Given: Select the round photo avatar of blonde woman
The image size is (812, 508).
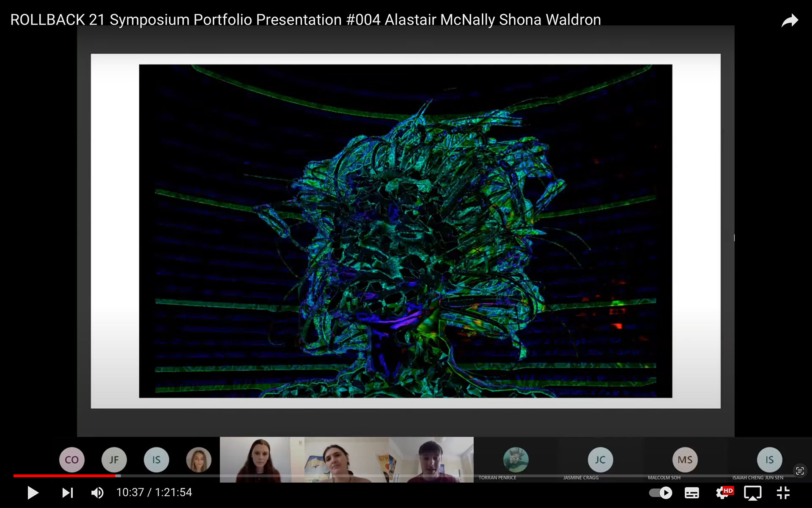Looking at the screenshot, I should click(198, 460).
